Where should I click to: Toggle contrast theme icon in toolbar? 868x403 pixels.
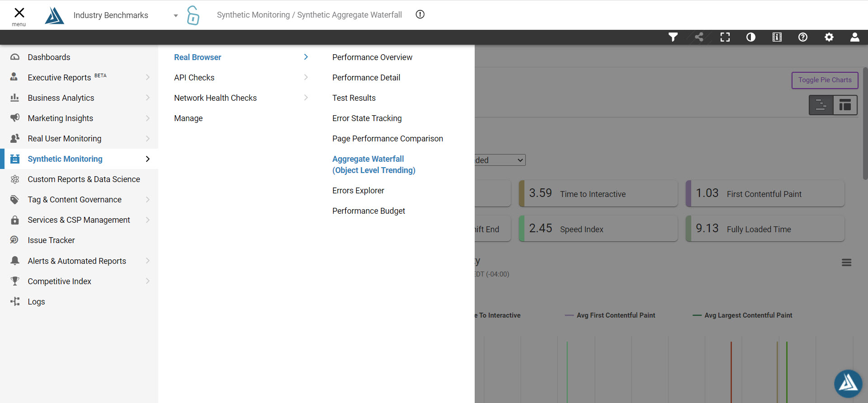click(751, 37)
